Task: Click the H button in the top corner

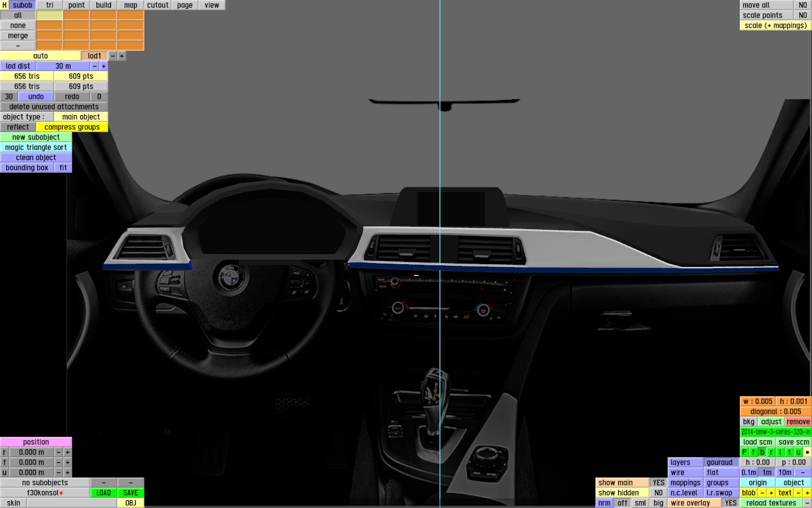Action: pyautogui.click(x=5, y=5)
